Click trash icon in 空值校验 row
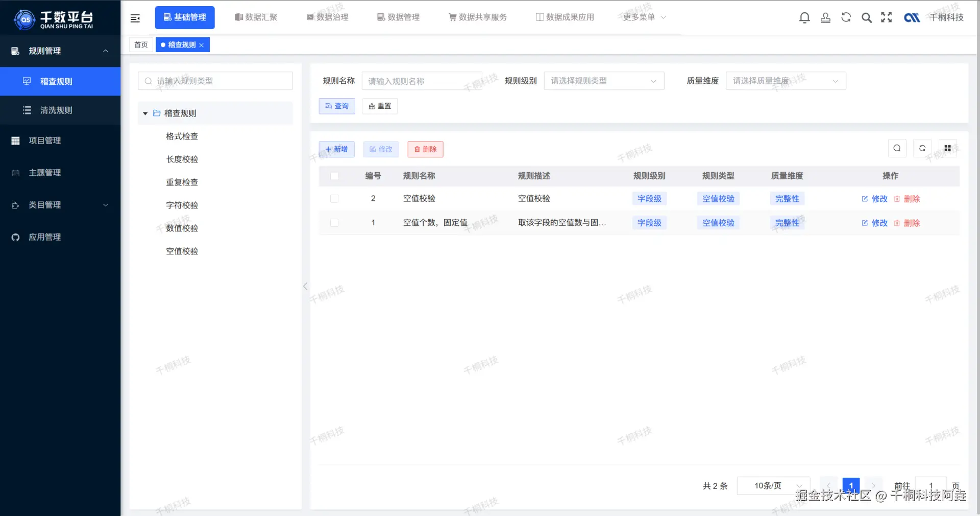 click(x=897, y=199)
